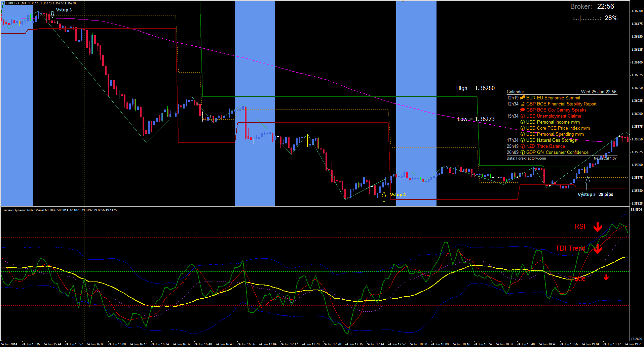Click the USD Unemployment Claims info icon
Viewport: 644px width, 347px height.
pos(523,116)
